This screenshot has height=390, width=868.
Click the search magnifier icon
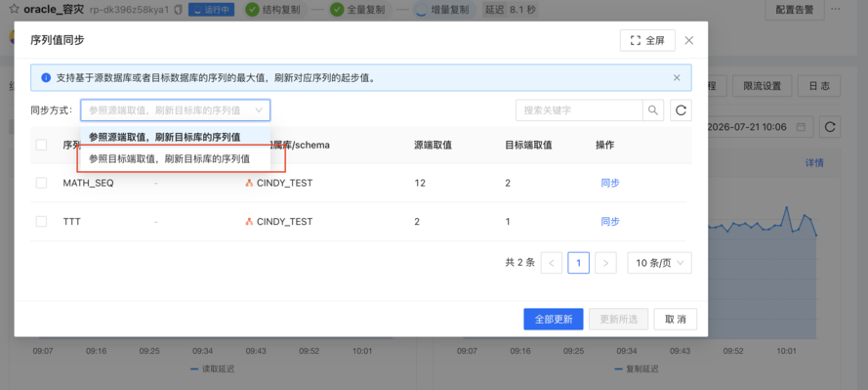653,110
